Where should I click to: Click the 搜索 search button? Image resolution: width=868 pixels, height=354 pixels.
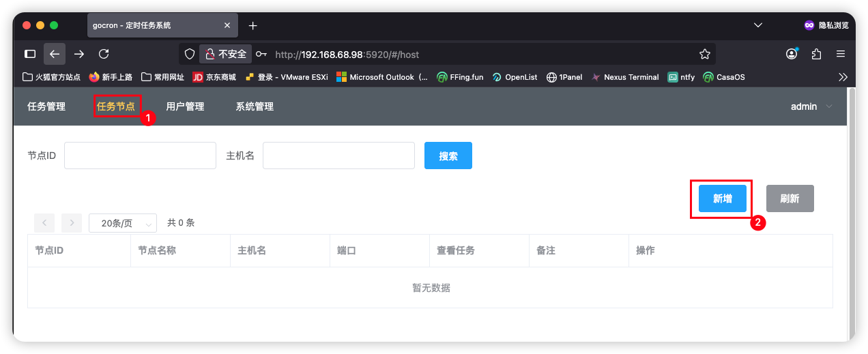click(448, 156)
